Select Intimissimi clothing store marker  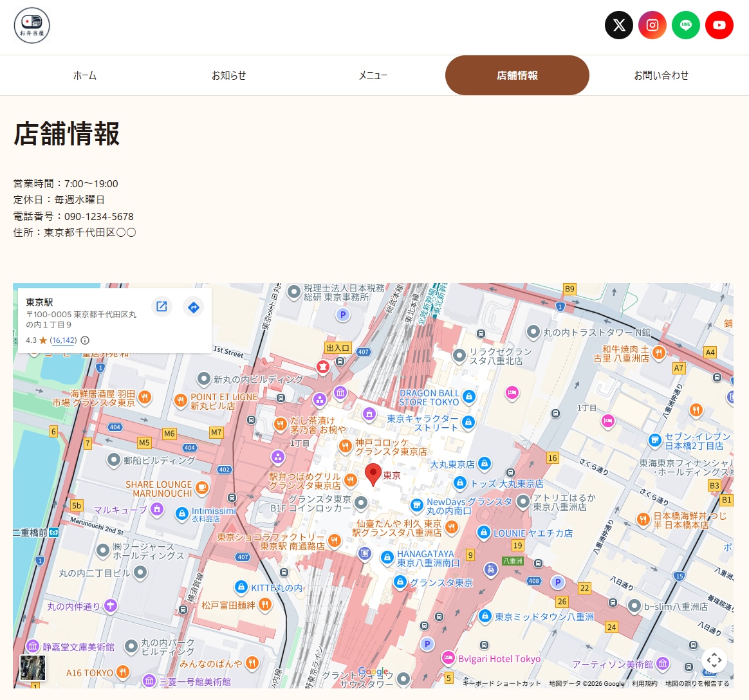[181, 514]
